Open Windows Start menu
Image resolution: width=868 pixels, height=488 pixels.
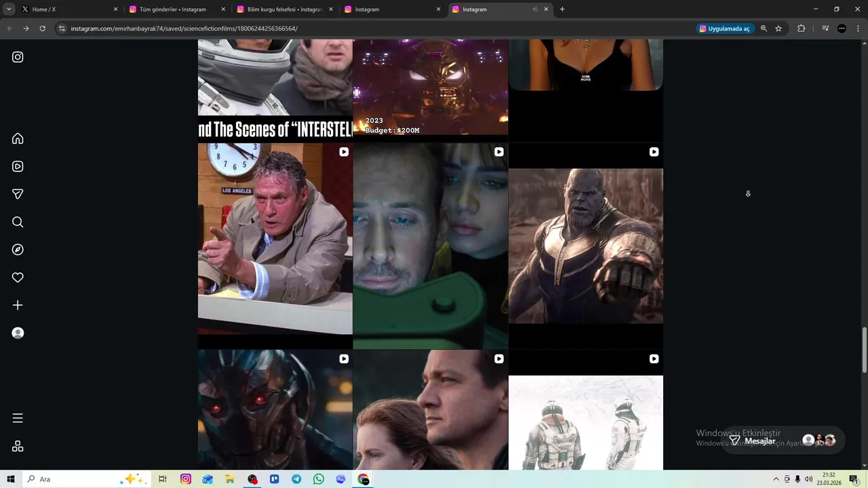coord(11,479)
